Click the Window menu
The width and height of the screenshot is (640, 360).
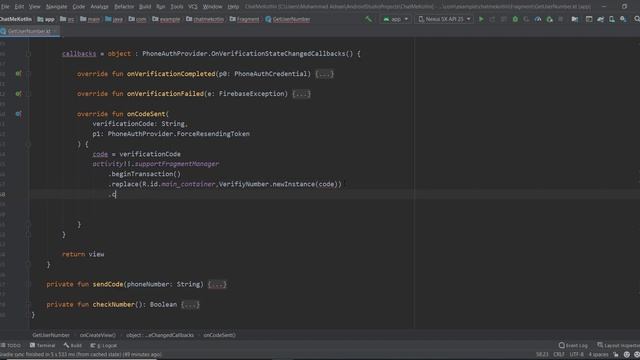tap(213, 7)
